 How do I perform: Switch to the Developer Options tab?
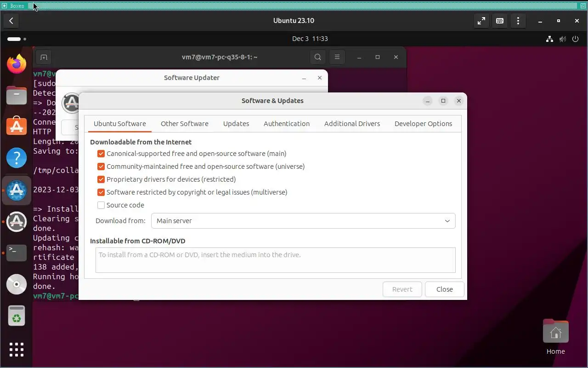pyautogui.click(x=424, y=124)
